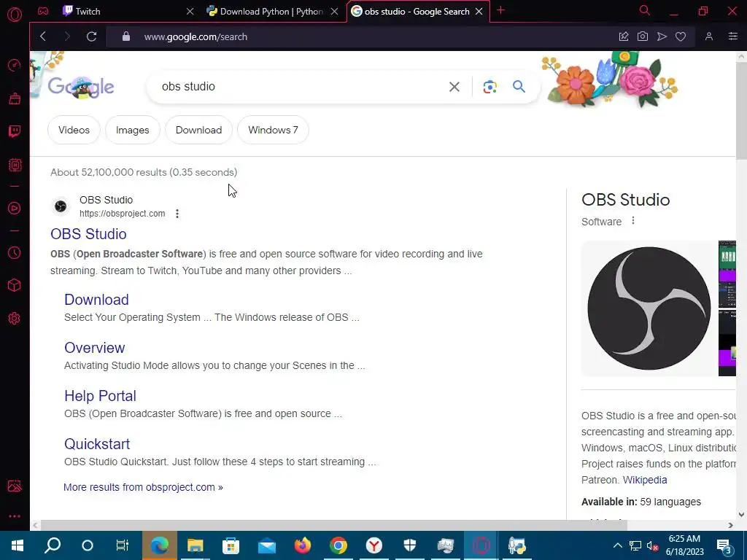This screenshot has height=560, width=747.
Task: Click the horizontal scrollbar at page bottom
Action: pos(333,525)
